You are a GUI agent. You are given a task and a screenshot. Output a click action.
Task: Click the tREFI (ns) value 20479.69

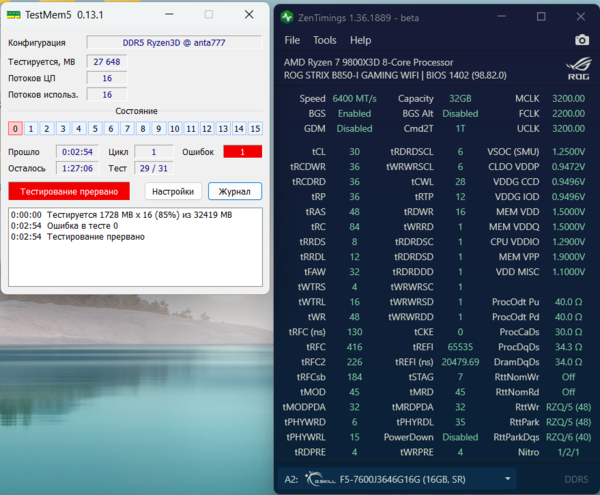[460, 362]
